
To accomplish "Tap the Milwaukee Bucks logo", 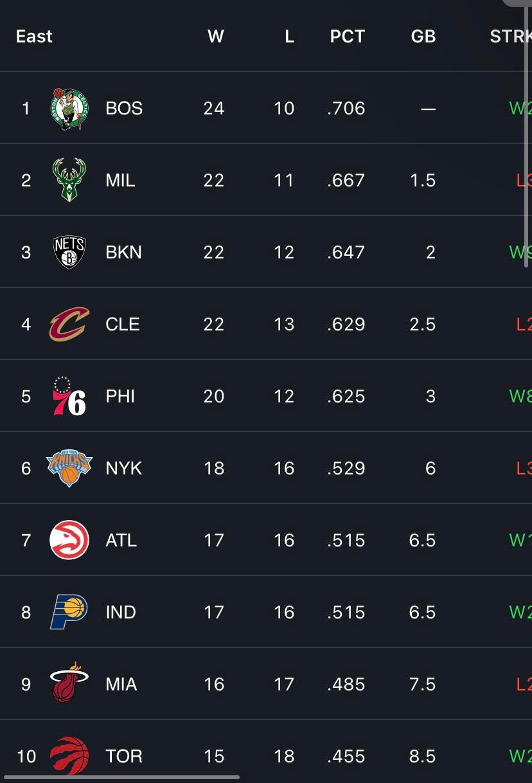I will (69, 180).
